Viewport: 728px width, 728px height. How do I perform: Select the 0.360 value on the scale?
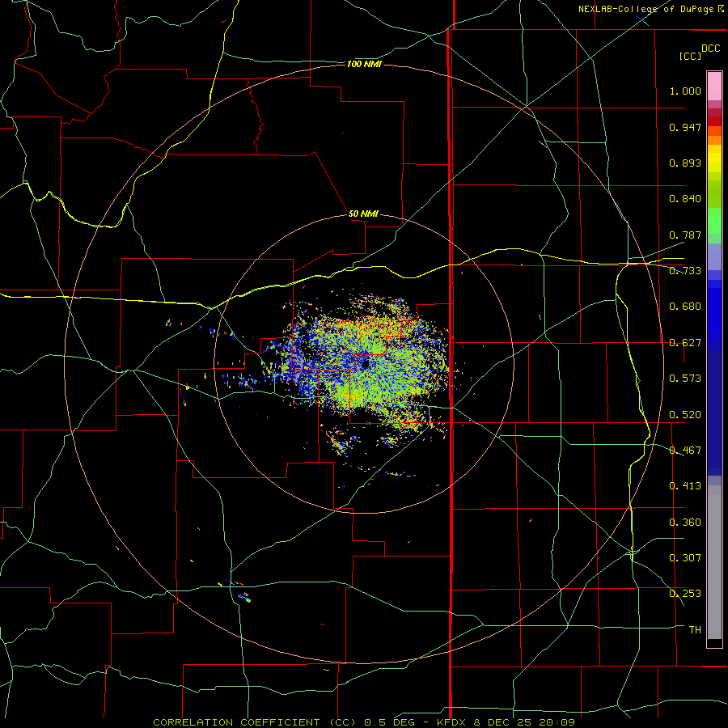pos(685,523)
